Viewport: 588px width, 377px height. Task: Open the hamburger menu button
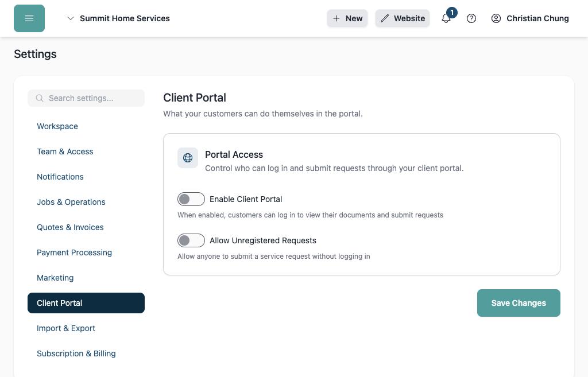pyautogui.click(x=29, y=18)
